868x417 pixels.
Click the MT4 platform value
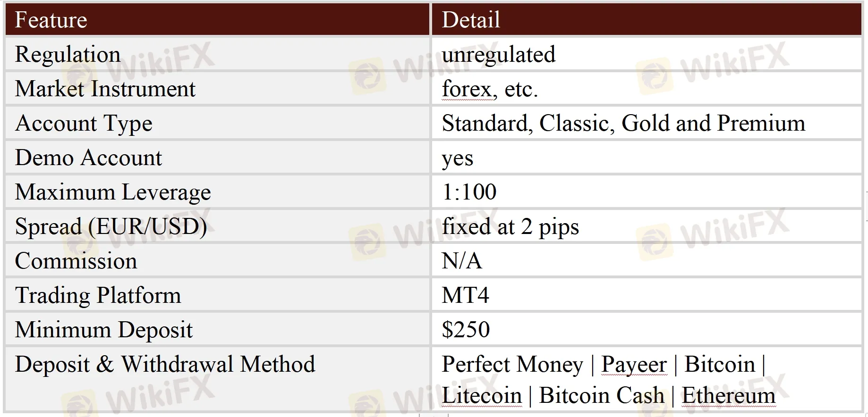(465, 295)
